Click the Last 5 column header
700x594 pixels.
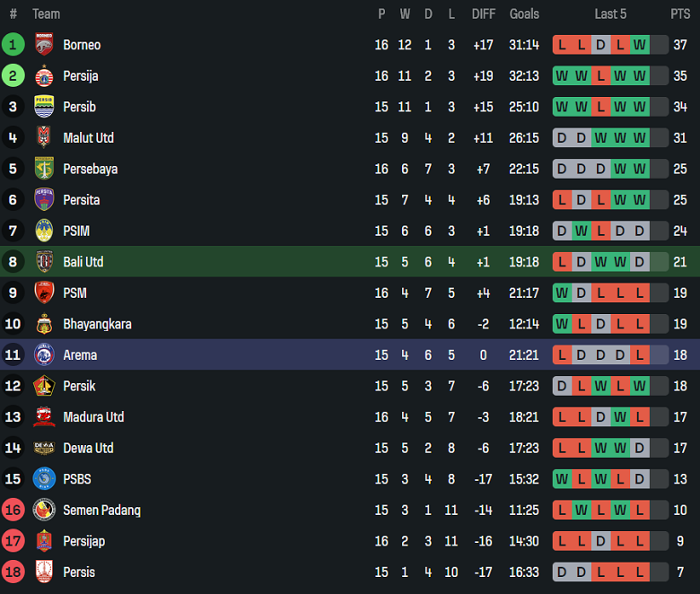(x=610, y=13)
